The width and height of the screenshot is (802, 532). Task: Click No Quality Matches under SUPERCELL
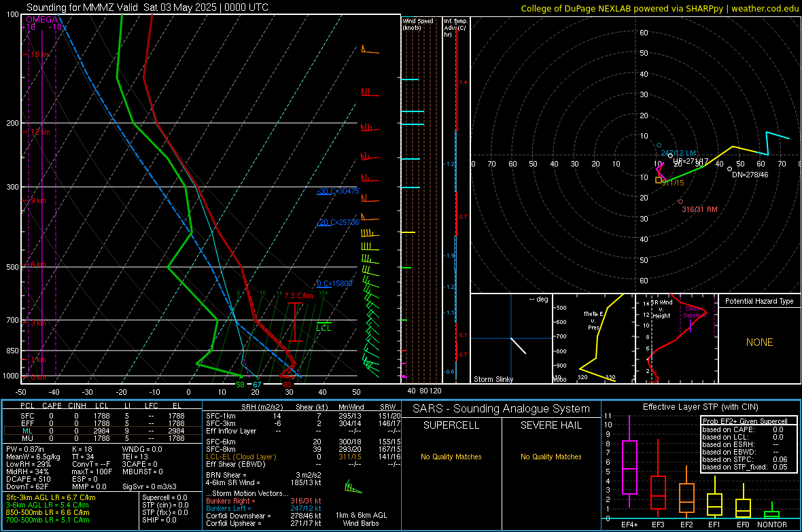point(451,457)
